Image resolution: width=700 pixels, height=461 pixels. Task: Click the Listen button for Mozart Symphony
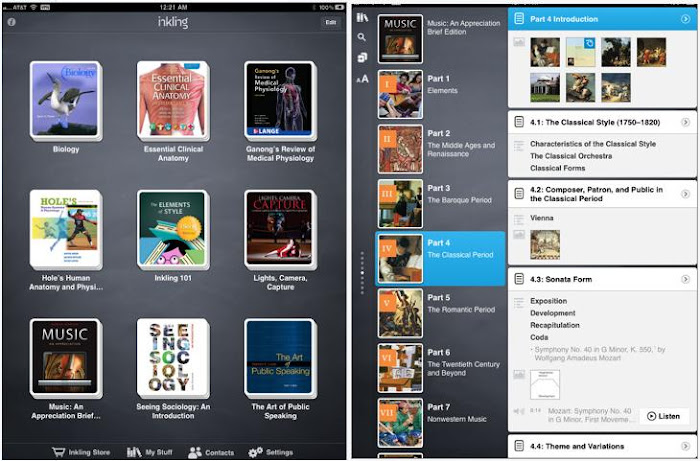(x=663, y=416)
